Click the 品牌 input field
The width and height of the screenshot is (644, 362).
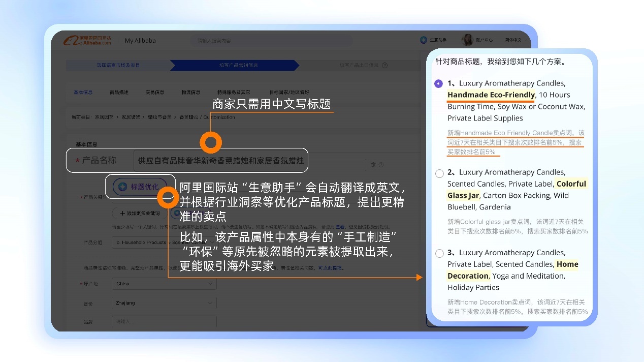click(164, 322)
